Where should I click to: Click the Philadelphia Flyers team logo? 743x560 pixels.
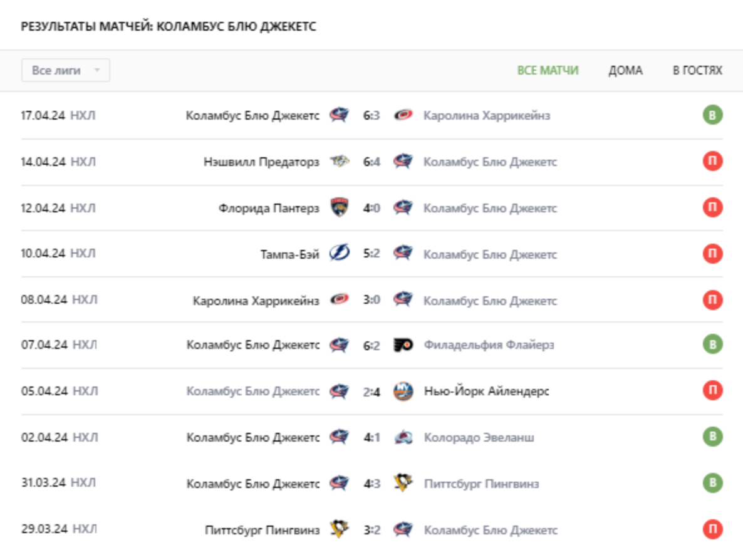coord(403,345)
